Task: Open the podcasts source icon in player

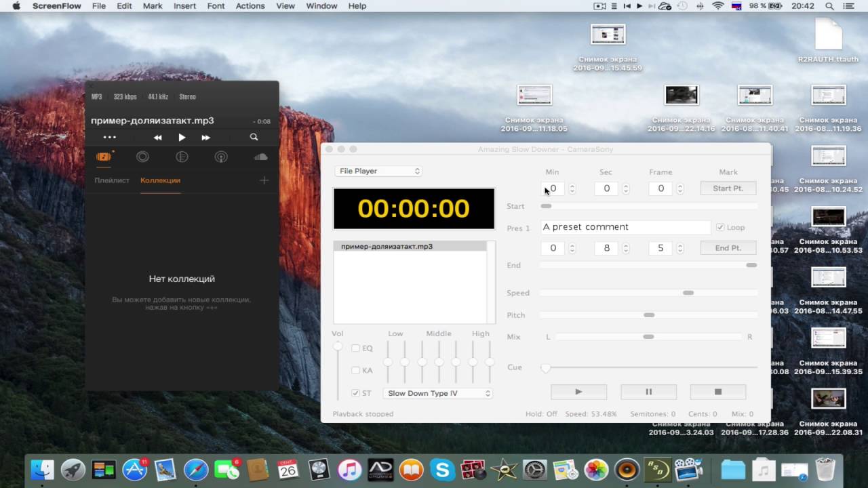Action: point(221,157)
